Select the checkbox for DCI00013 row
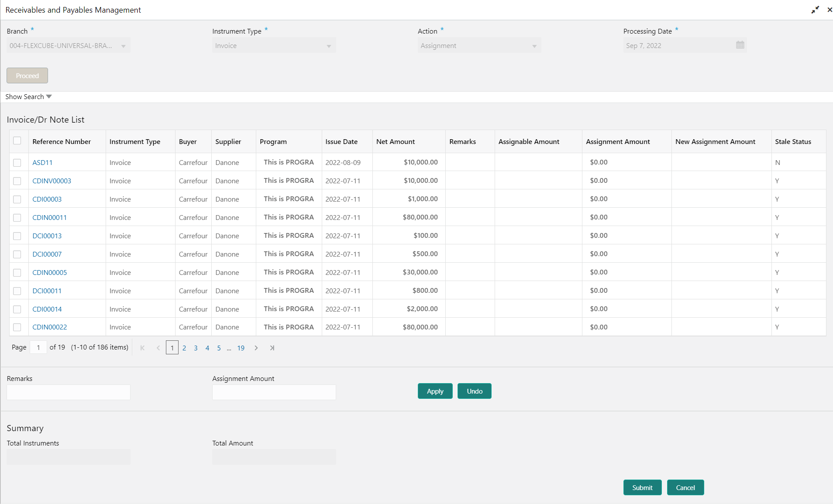This screenshot has height=504, width=833. (x=17, y=236)
